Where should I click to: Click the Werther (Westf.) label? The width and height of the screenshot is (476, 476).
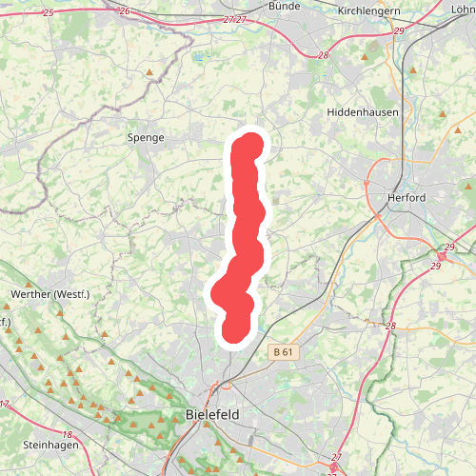click(x=50, y=294)
